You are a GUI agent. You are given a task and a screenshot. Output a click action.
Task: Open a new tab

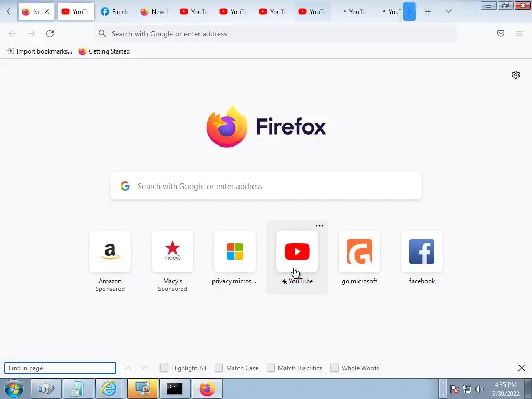[x=428, y=12]
